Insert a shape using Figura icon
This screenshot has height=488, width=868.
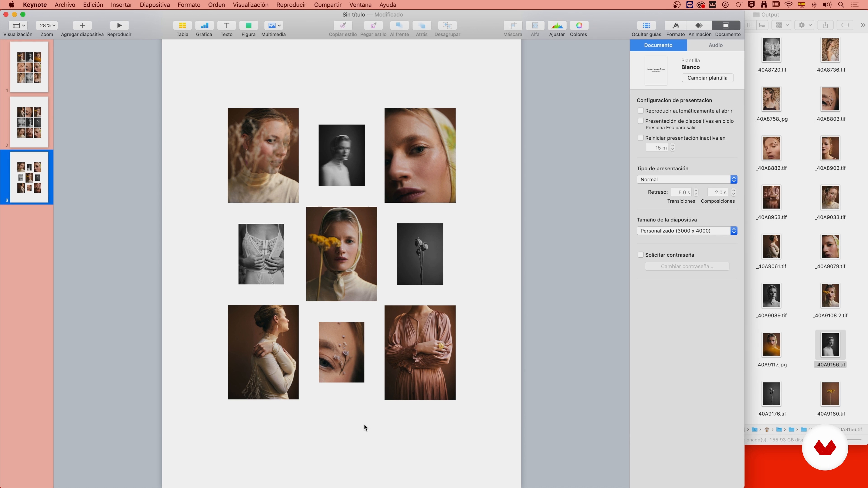pos(248,26)
